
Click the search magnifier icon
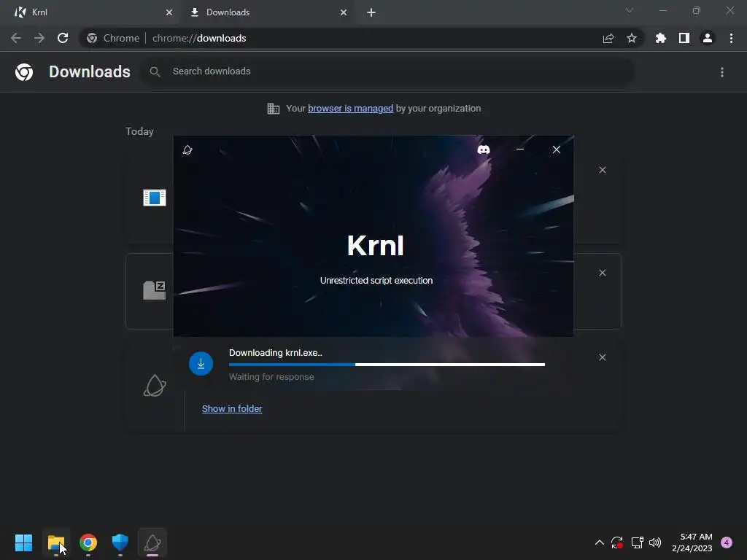click(x=155, y=71)
